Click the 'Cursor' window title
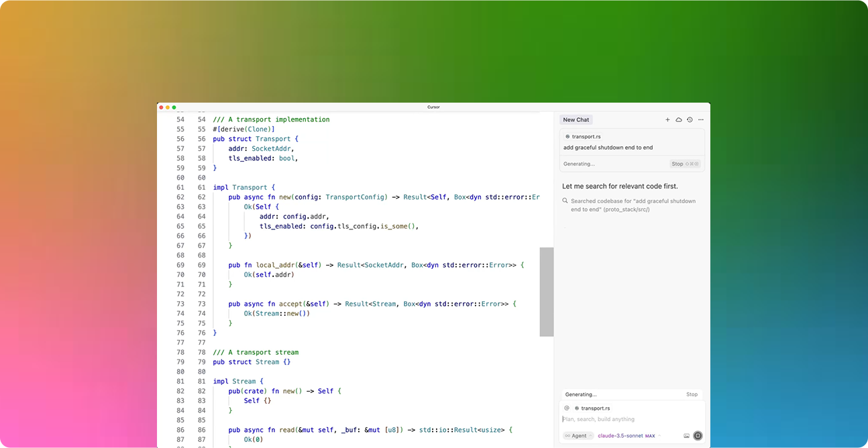The image size is (868, 448). tap(433, 107)
